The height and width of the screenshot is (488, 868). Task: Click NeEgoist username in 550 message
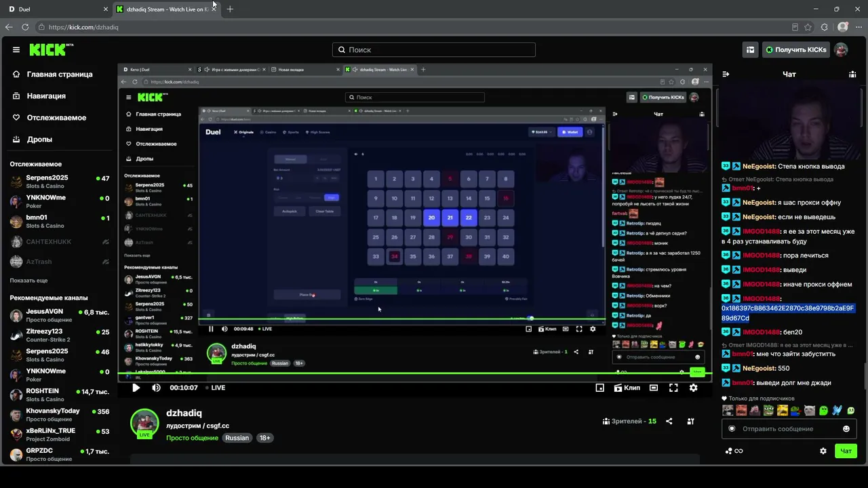(x=759, y=368)
